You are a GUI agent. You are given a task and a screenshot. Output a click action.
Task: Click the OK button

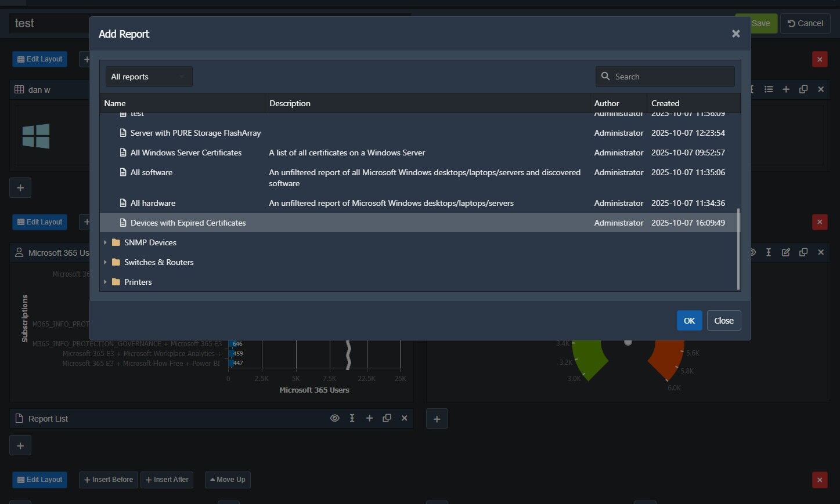(689, 321)
